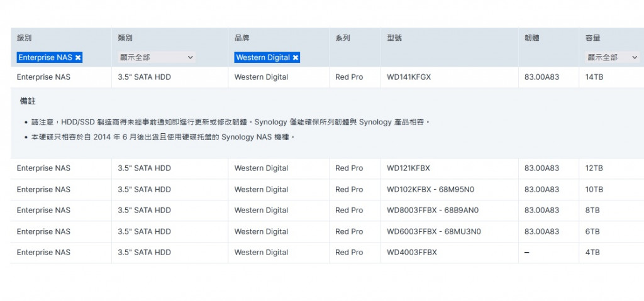Image resolution: width=644 pixels, height=301 pixels.
Task: Click the 韌體 column header
Action: click(x=532, y=38)
